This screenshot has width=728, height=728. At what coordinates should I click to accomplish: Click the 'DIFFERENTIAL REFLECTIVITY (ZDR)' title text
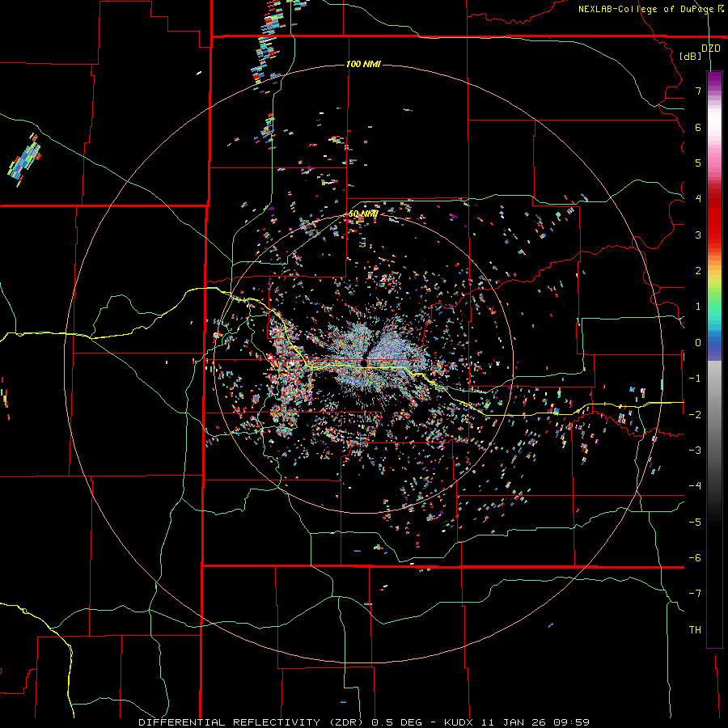point(252,722)
